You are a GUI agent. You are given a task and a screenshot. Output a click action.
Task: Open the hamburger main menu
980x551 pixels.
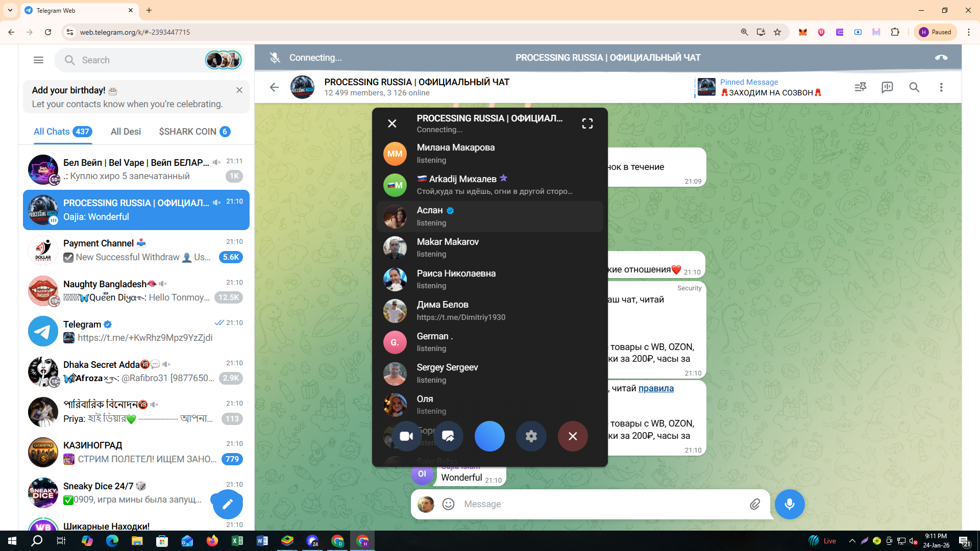click(x=38, y=60)
